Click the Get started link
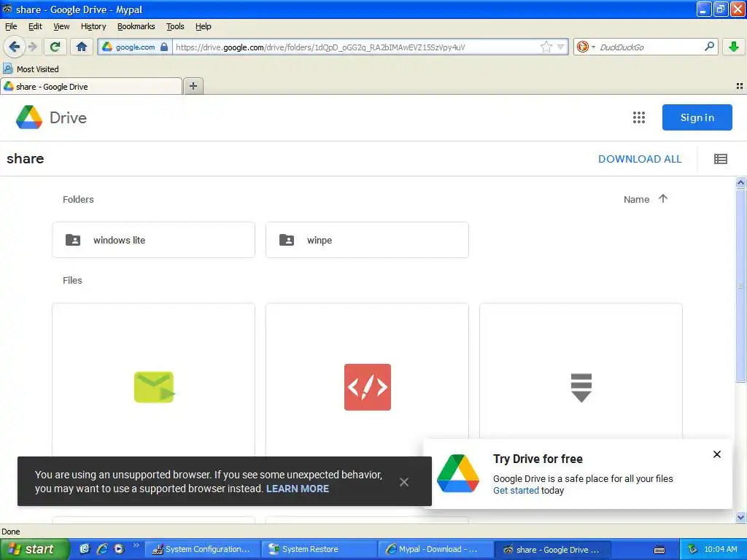 [516, 491]
